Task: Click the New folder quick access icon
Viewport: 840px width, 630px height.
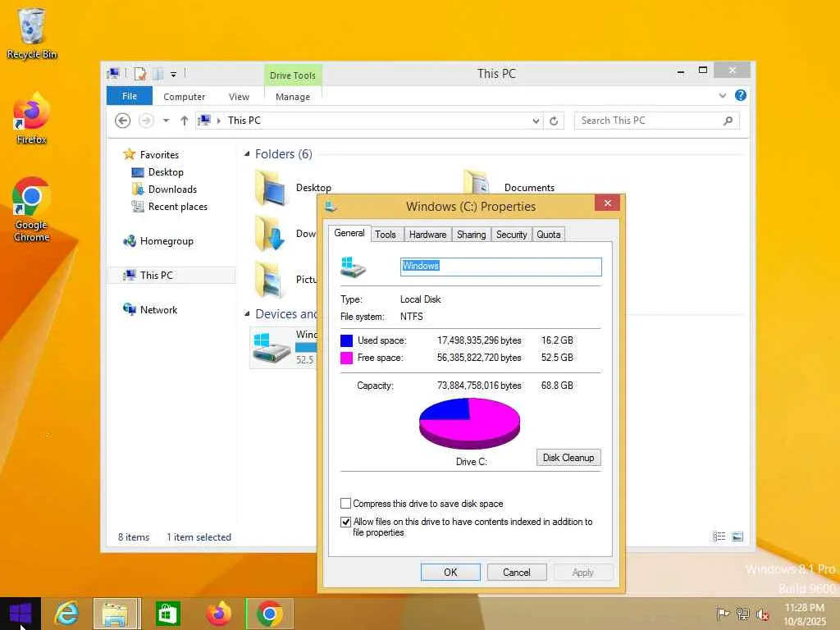Action: [x=157, y=73]
